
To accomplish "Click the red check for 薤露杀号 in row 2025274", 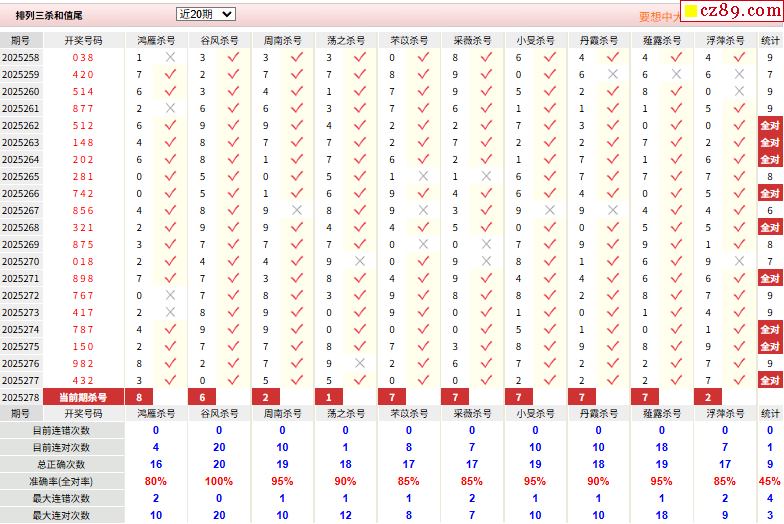I will tap(676, 329).
